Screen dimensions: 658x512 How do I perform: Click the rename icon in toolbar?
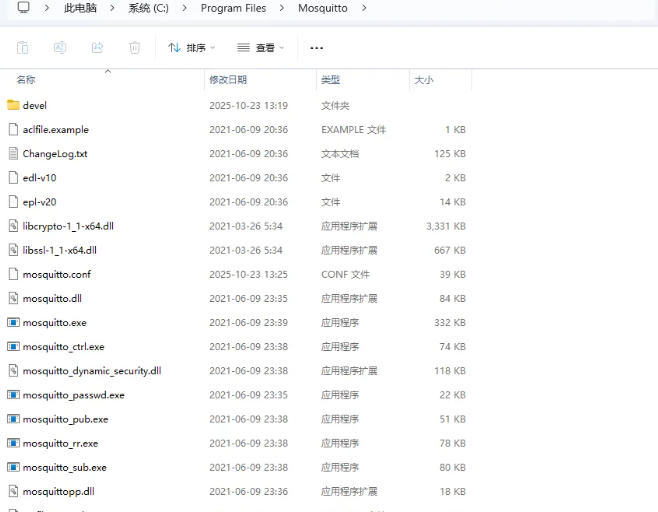click(x=60, y=47)
